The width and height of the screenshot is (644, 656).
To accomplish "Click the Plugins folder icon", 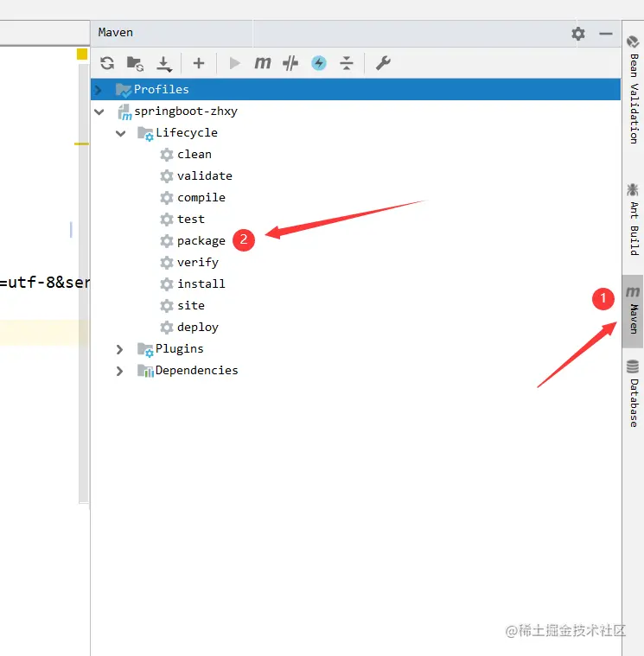I will coord(145,349).
